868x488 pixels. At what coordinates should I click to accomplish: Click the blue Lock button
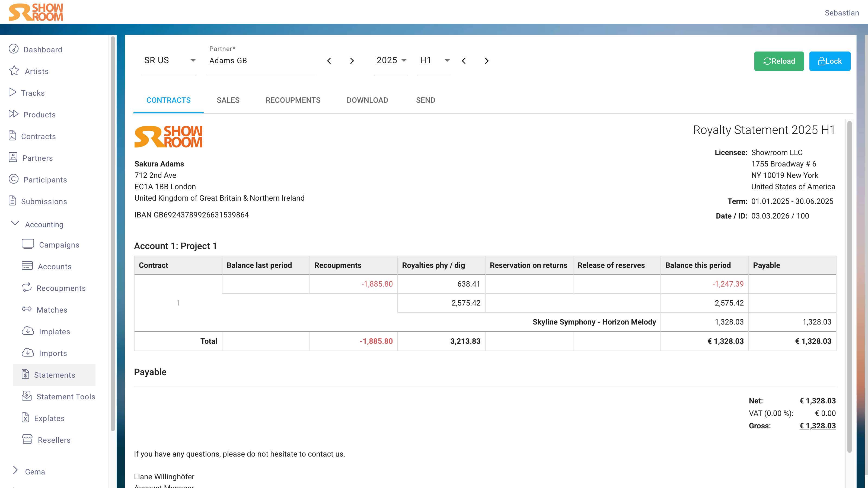tap(829, 61)
